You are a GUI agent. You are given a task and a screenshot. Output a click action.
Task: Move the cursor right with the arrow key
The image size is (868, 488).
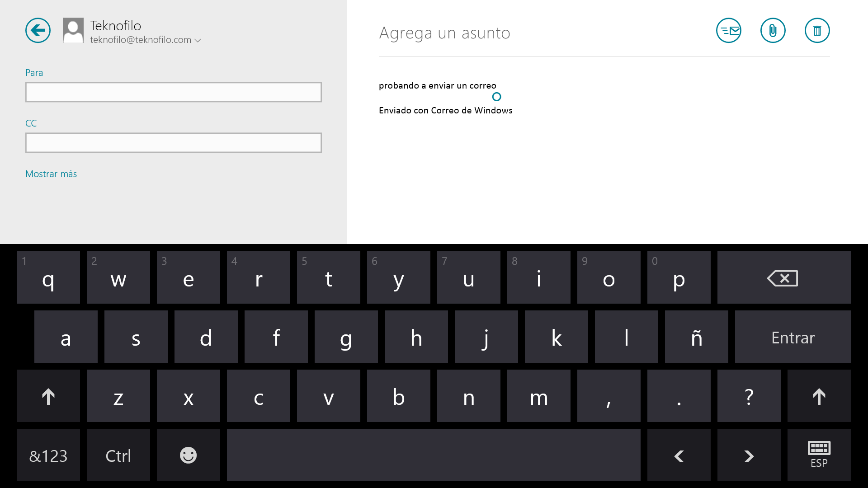[x=749, y=455]
